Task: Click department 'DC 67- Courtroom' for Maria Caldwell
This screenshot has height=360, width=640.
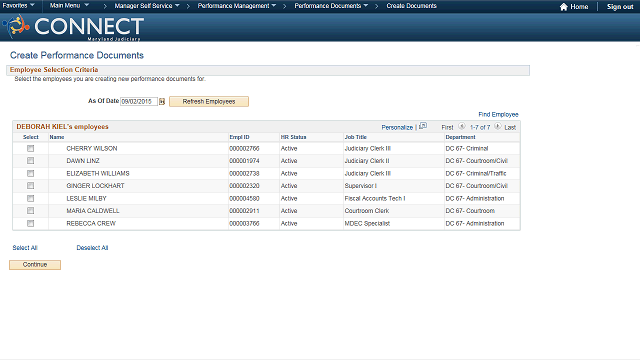Action: pos(470,211)
